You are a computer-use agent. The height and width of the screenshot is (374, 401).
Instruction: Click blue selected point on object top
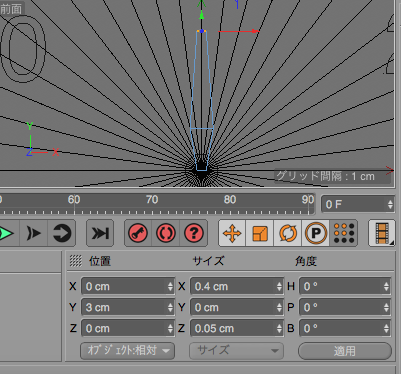click(x=202, y=31)
